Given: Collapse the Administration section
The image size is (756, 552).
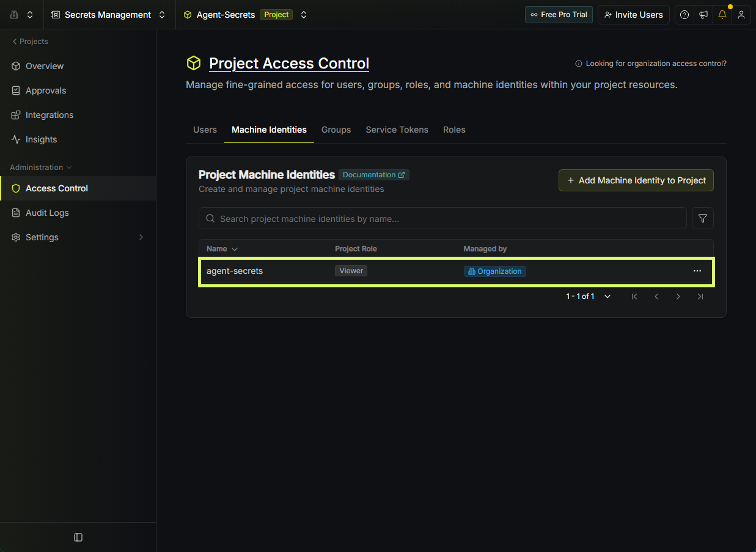Looking at the screenshot, I should [40, 167].
